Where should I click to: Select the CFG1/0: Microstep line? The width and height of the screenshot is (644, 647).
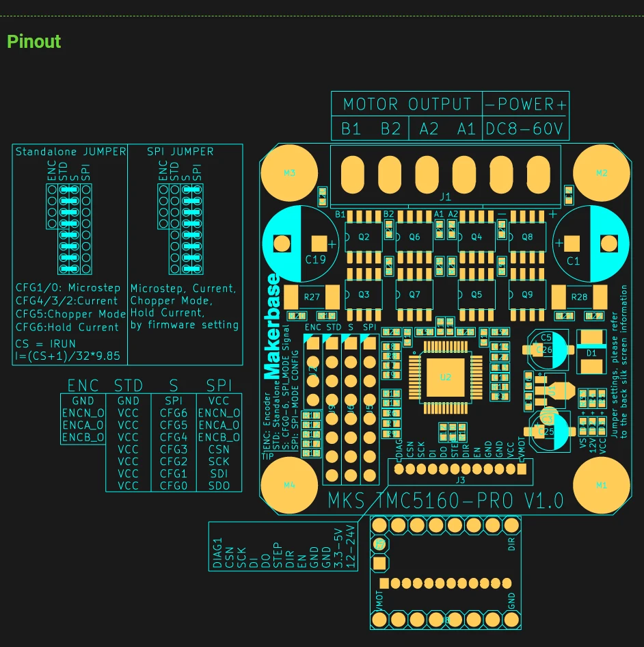tap(68, 288)
